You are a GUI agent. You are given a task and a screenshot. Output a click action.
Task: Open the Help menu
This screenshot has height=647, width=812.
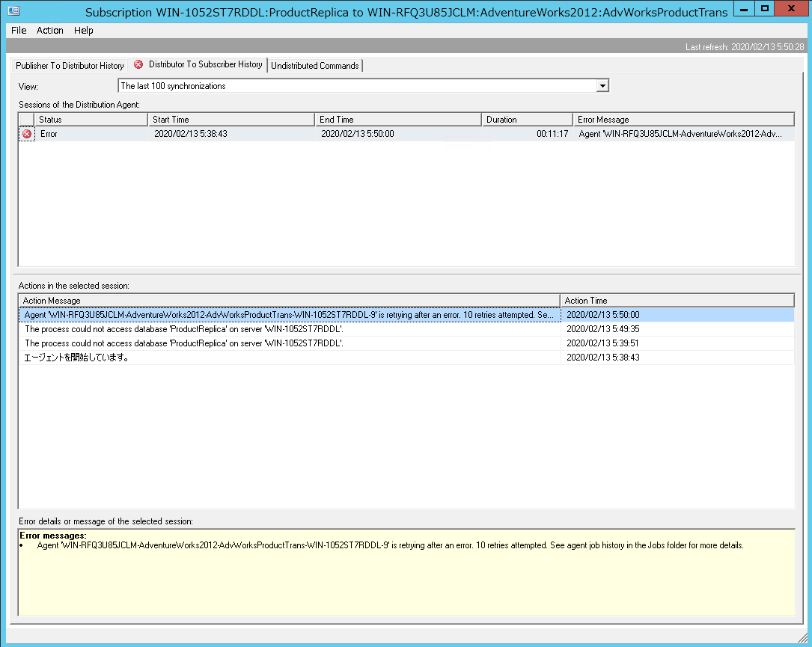pyautogui.click(x=83, y=31)
